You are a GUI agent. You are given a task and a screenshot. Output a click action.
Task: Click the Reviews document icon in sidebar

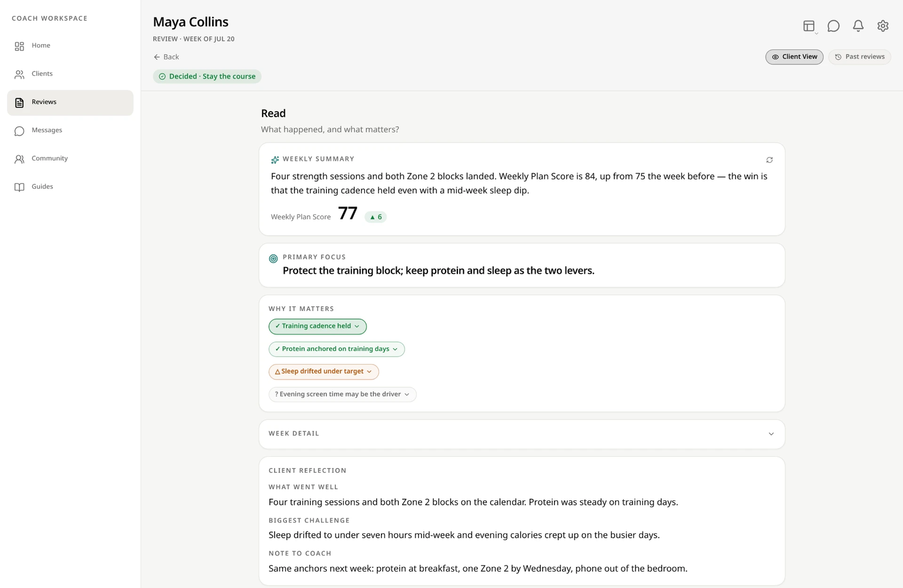(x=19, y=103)
